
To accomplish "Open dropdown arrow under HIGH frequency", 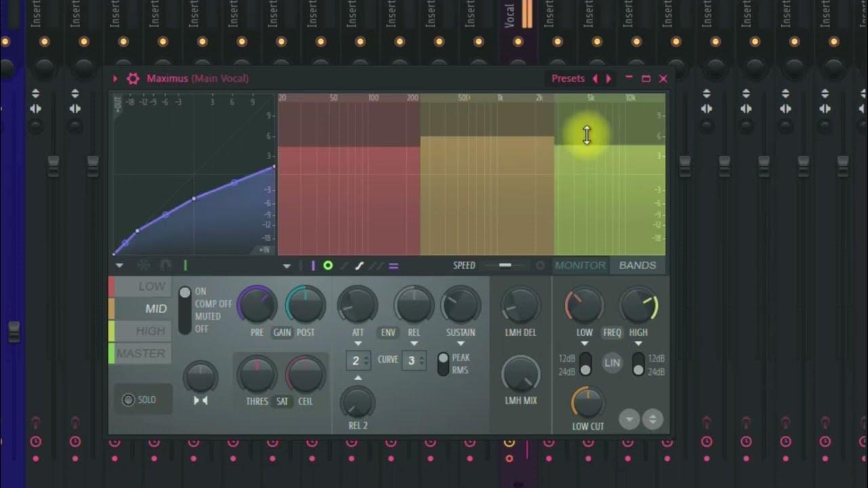I will [638, 344].
